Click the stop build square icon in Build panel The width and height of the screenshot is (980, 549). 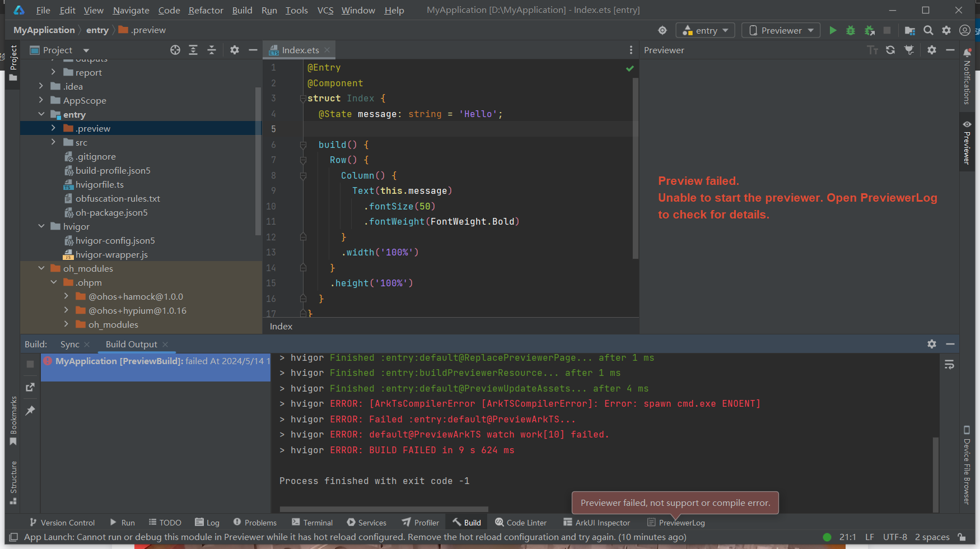pyautogui.click(x=30, y=364)
